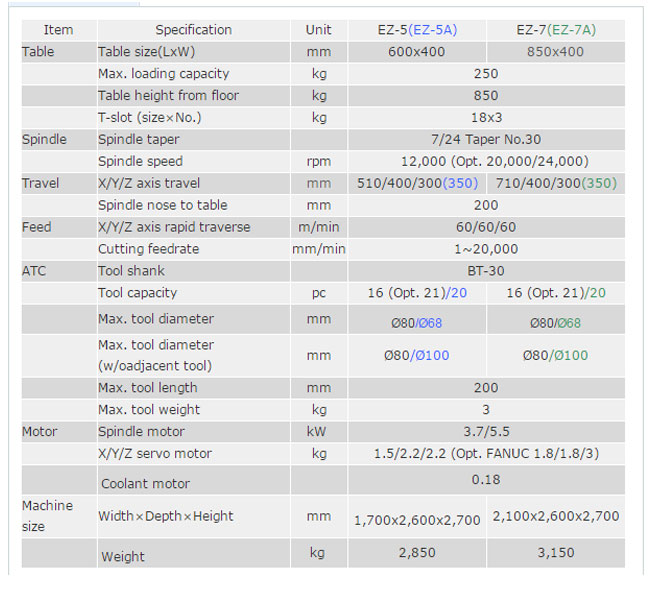Click the ATC category cell
This screenshot has width=650, height=600.
tap(35, 271)
